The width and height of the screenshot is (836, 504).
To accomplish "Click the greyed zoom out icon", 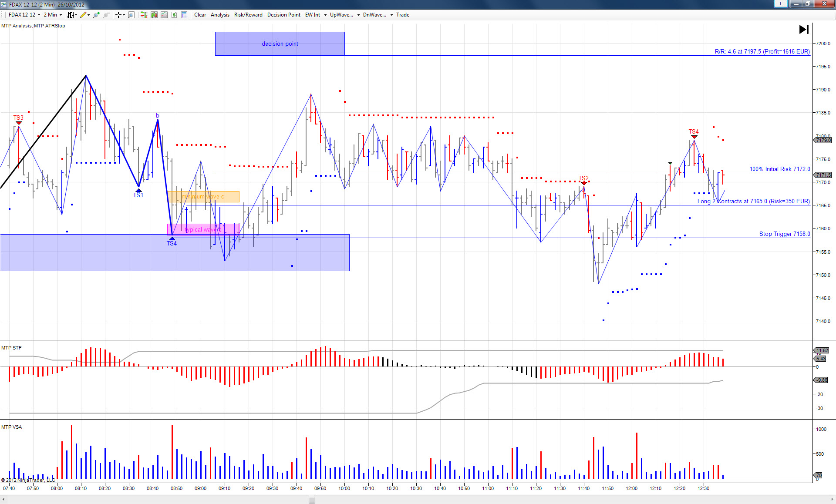I will point(106,15).
